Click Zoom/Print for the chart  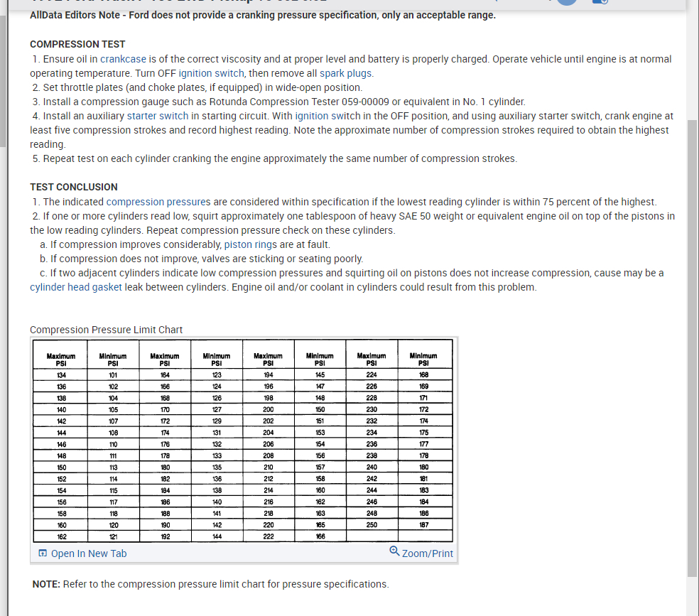(x=427, y=553)
